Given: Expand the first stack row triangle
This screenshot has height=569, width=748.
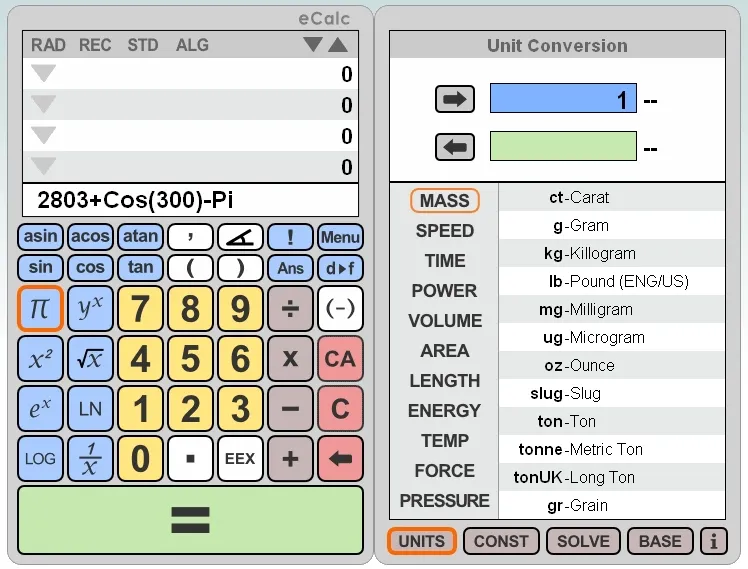Looking at the screenshot, I should (x=43, y=73).
